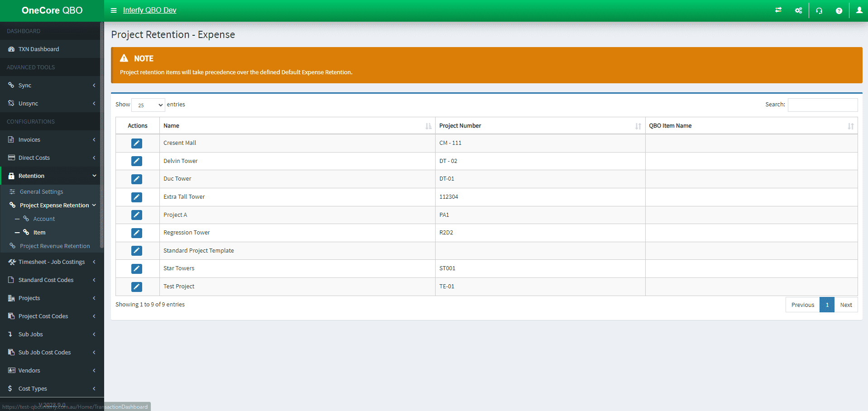
Task: Toggle the hamburger sidebar menu icon
Action: [114, 10]
